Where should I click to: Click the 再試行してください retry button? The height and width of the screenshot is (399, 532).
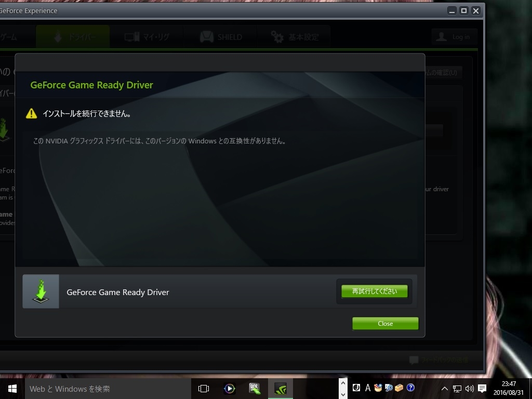[374, 291]
